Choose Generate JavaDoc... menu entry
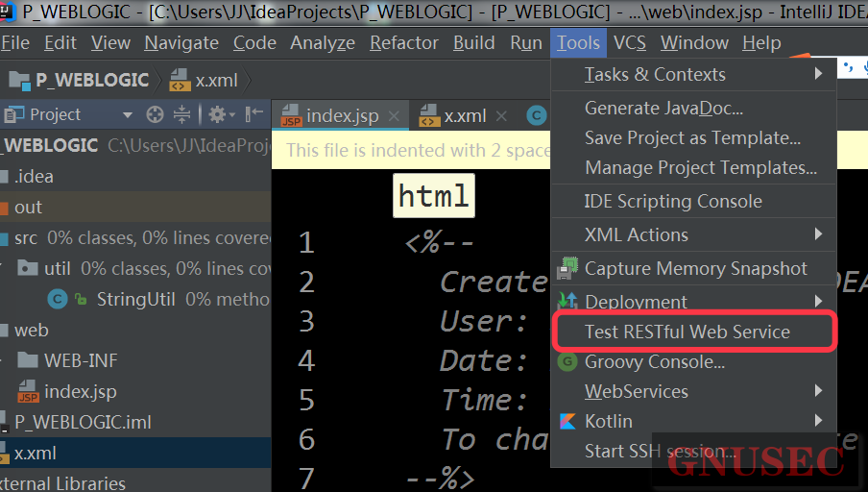 (x=693, y=108)
